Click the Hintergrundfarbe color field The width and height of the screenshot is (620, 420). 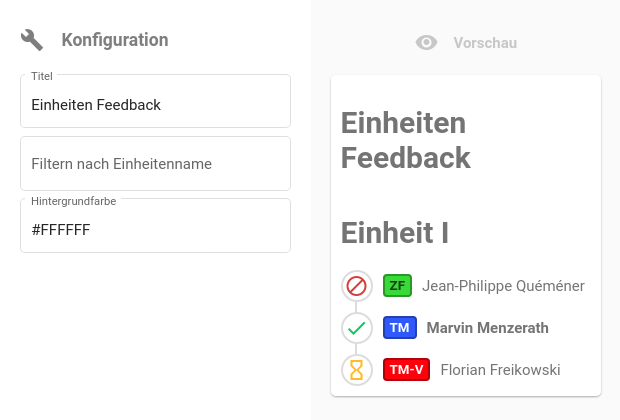pyautogui.click(x=155, y=230)
